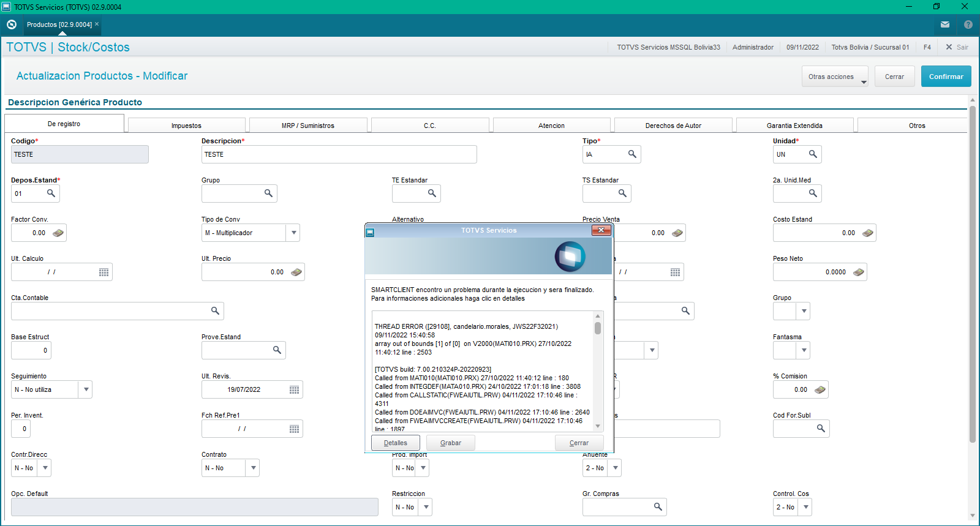Switch to the Impuestos tab
This screenshot has height=526, width=980.
(186, 126)
